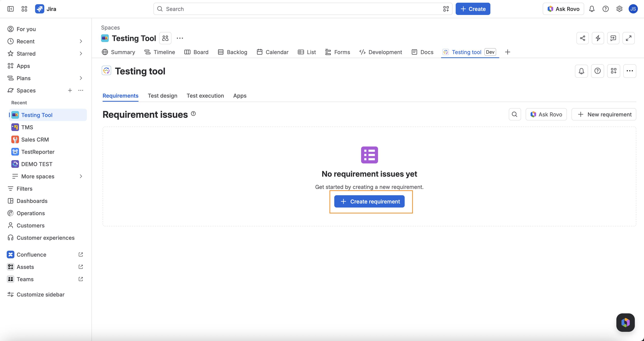Viewport: 644px width, 341px height.
Task: Open the Development tab
Action: click(x=380, y=52)
